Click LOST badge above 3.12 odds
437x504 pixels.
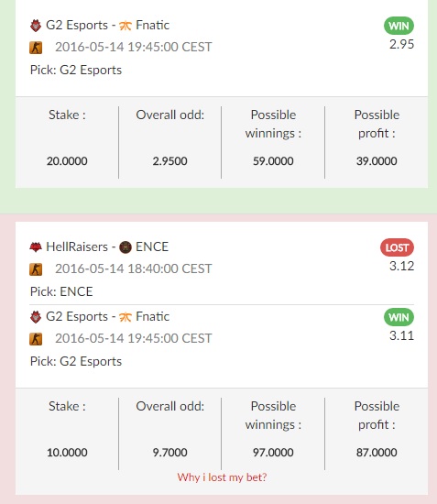click(x=398, y=247)
